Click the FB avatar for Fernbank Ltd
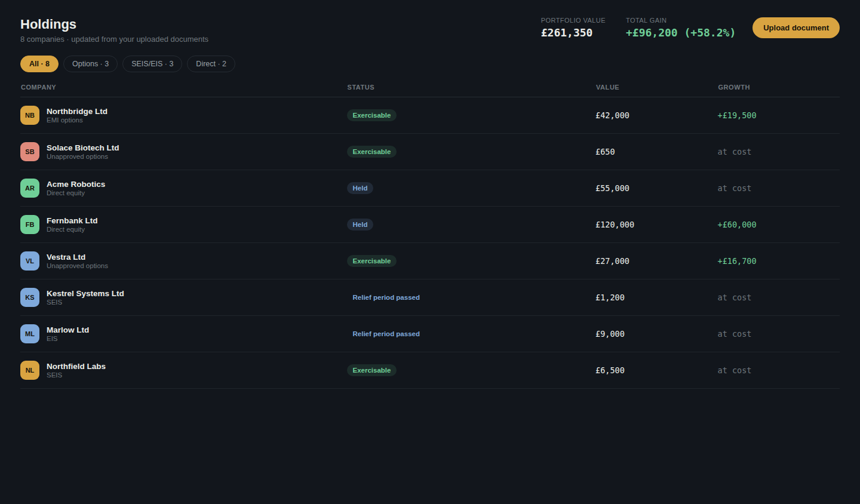 tap(30, 225)
